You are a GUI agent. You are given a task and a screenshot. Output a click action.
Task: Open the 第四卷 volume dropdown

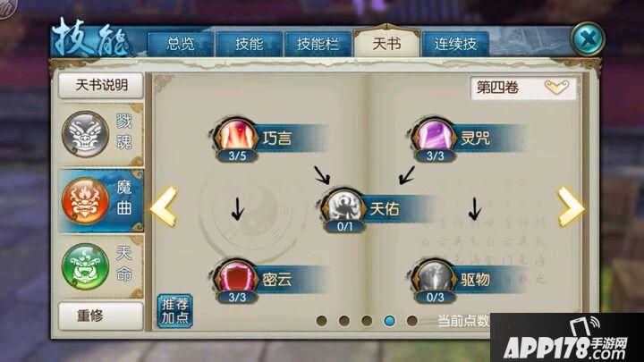click(x=523, y=88)
